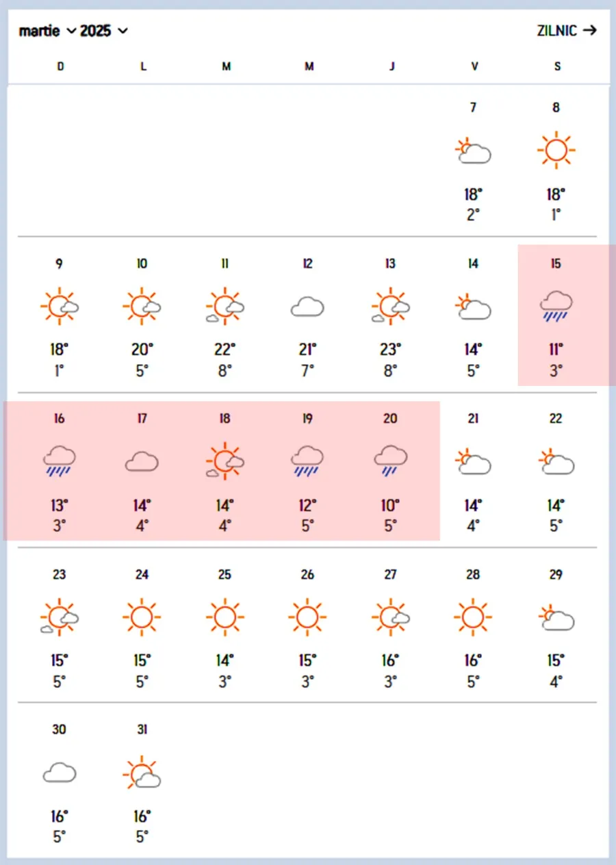Select the rainy cloud icon on March 20
The width and height of the screenshot is (616, 865).
point(389,461)
